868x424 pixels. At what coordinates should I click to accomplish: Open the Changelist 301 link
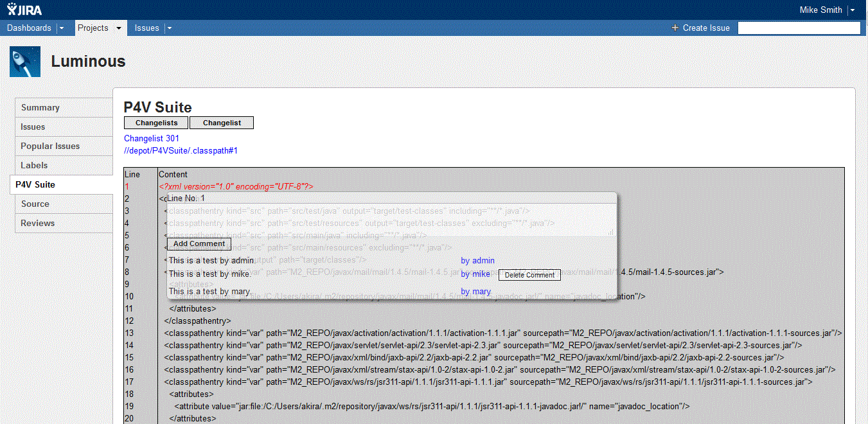(152, 139)
